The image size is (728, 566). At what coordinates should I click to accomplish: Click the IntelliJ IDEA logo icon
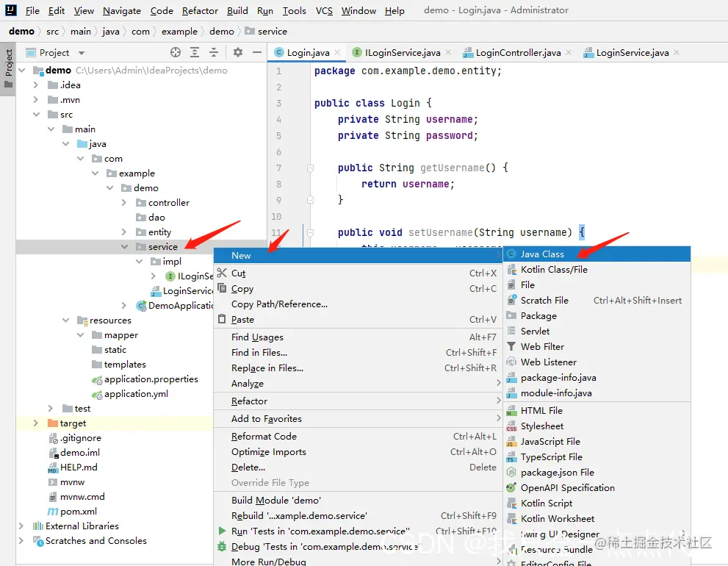point(11,10)
